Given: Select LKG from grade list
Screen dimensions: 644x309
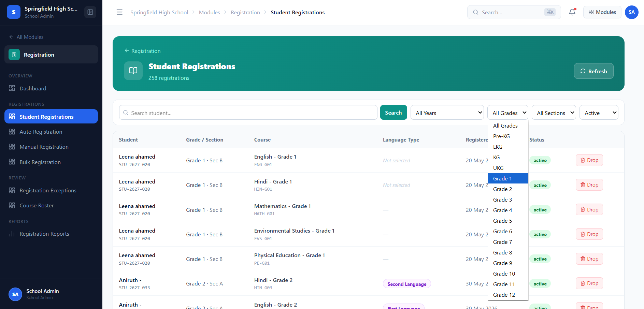Looking at the screenshot, I should (x=508, y=147).
